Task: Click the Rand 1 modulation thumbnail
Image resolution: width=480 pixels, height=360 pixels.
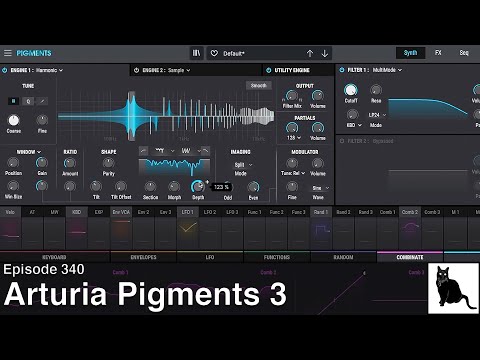Action: pos(321,229)
